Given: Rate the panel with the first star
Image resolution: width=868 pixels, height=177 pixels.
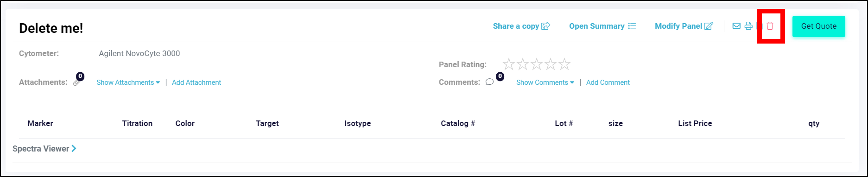Looking at the screenshot, I should pos(509,64).
